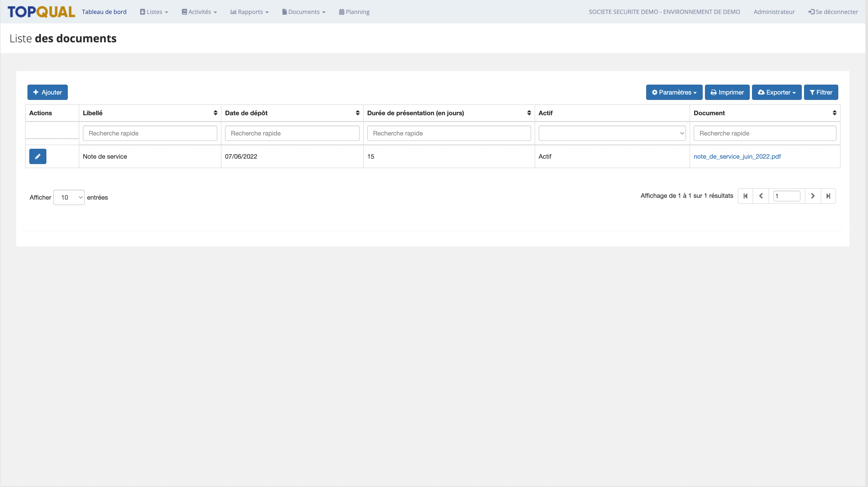Open note_de_service_juin_2022.pdf link
This screenshot has height=487, width=868.
coord(737,157)
